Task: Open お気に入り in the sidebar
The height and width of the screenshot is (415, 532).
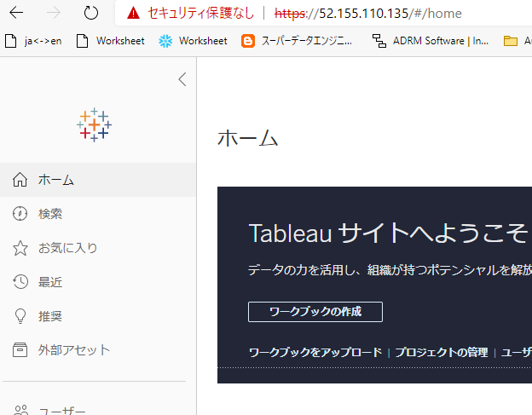Action: (98, 248)
